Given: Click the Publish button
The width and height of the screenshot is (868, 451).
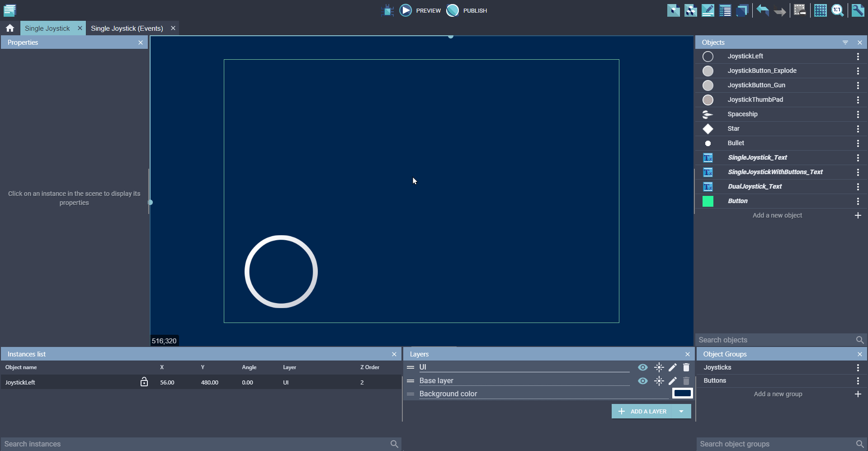Looking at the screenshot, I should [467, 10].
